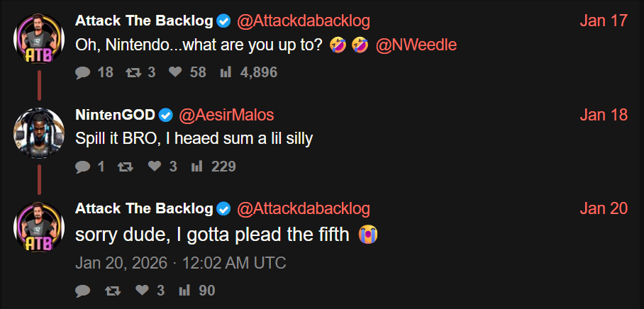Retweet the 'plead the fifth' tweet
This screenshot has height=309, width=644.
tap(112, 291)
